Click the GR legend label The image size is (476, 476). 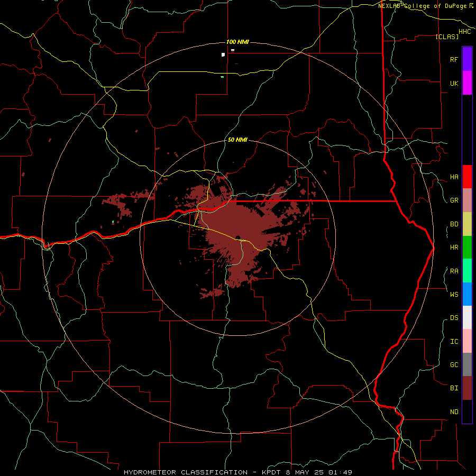click(454, 200)
